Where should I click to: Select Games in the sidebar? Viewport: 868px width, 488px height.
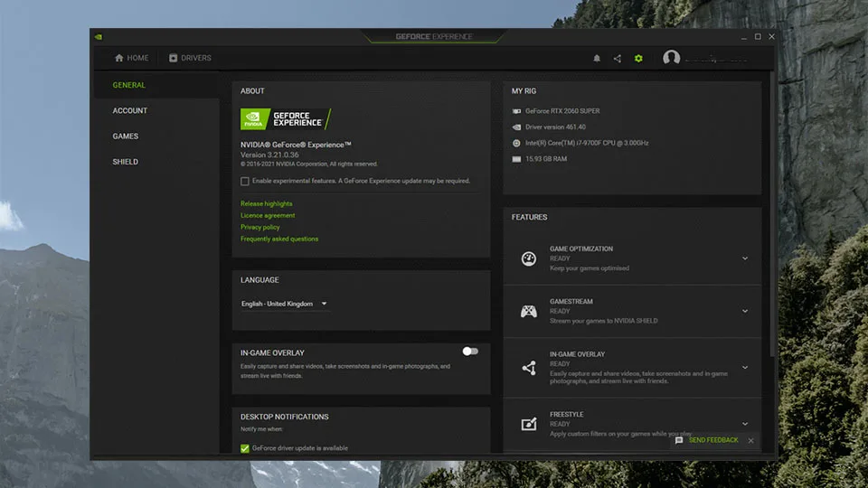click(126, 136)
